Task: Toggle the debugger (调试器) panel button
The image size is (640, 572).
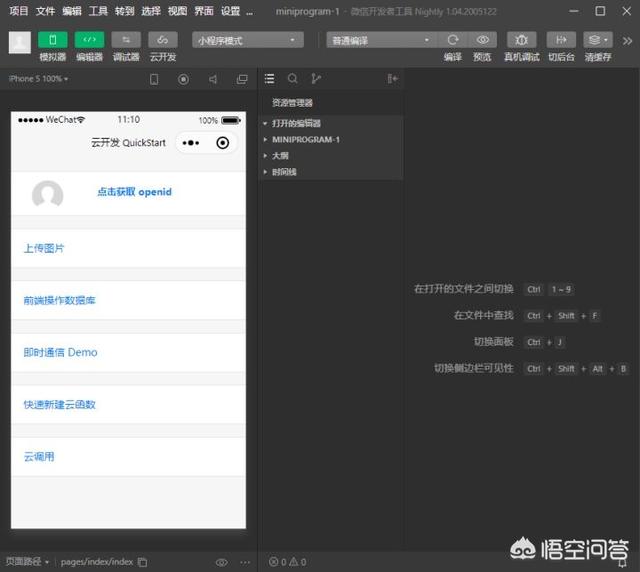Action: (x=126, y=40)
